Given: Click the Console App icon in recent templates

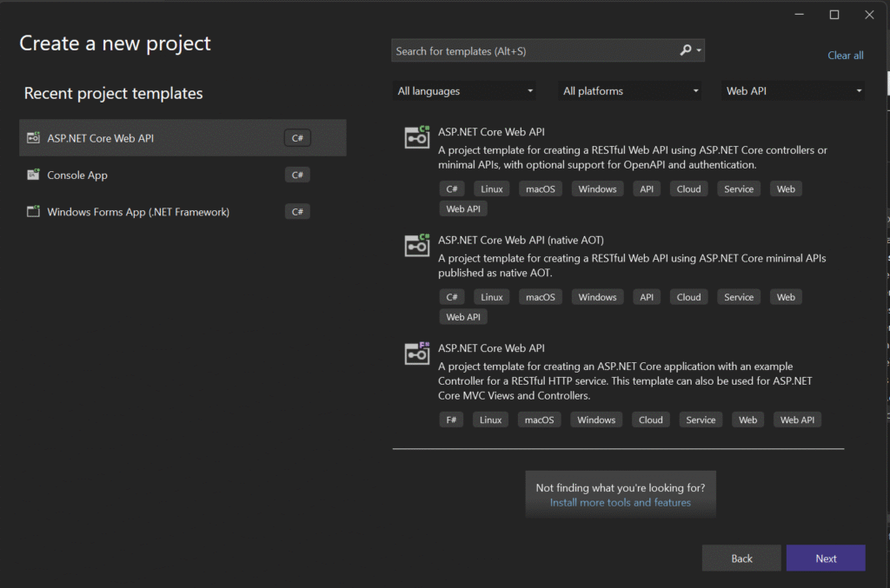Looking at the screenshot, I should click(x=33, y=175).
